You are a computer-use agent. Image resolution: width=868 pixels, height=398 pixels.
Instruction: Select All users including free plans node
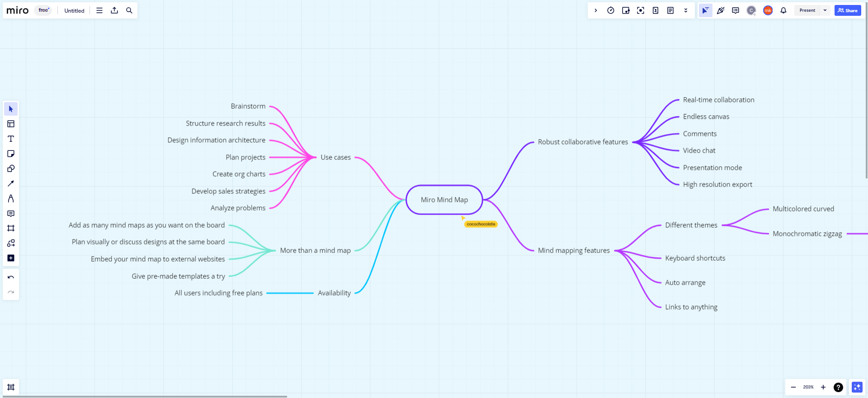(218, 293)
